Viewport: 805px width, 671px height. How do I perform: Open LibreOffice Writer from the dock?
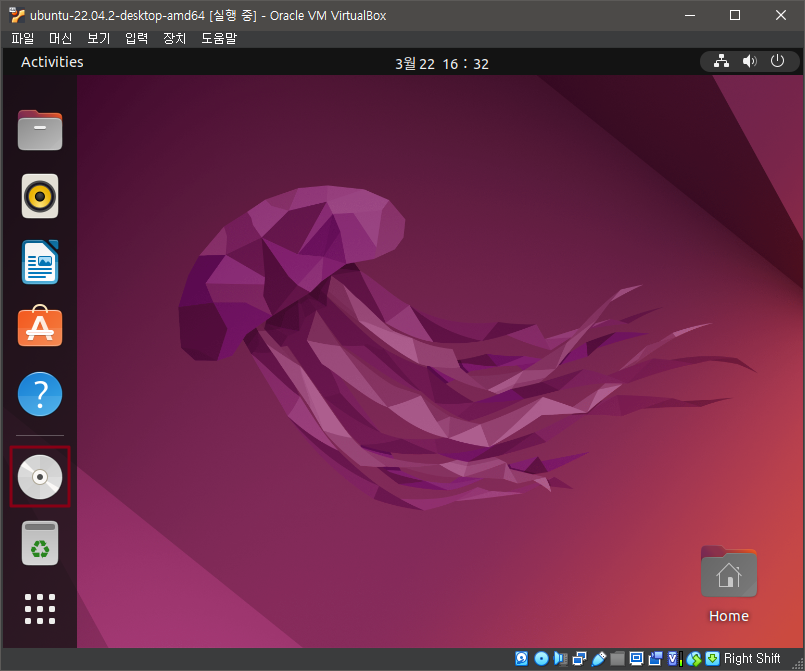tap(40, 262)
